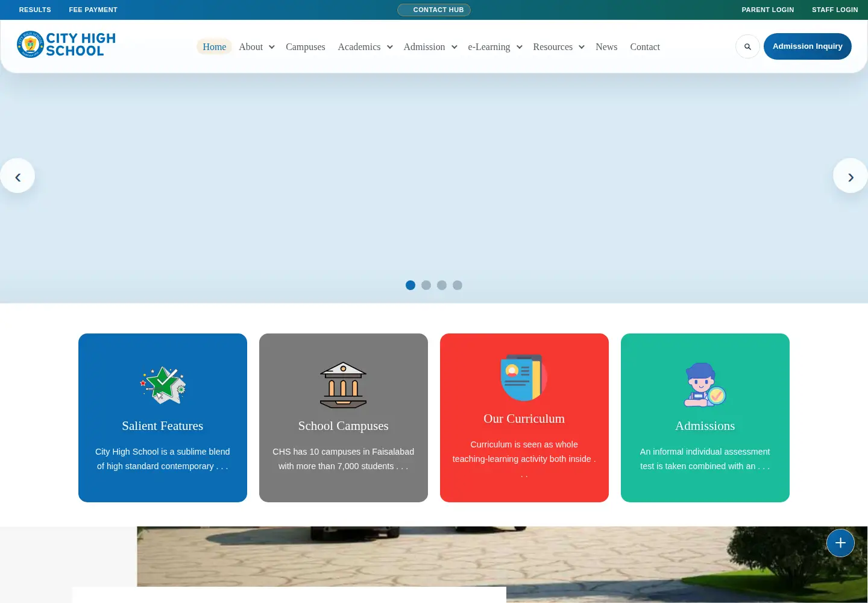Click "City High School is a sublime blend" text
The width and height of the screenshot is (868, 603).
click(163, 452)
